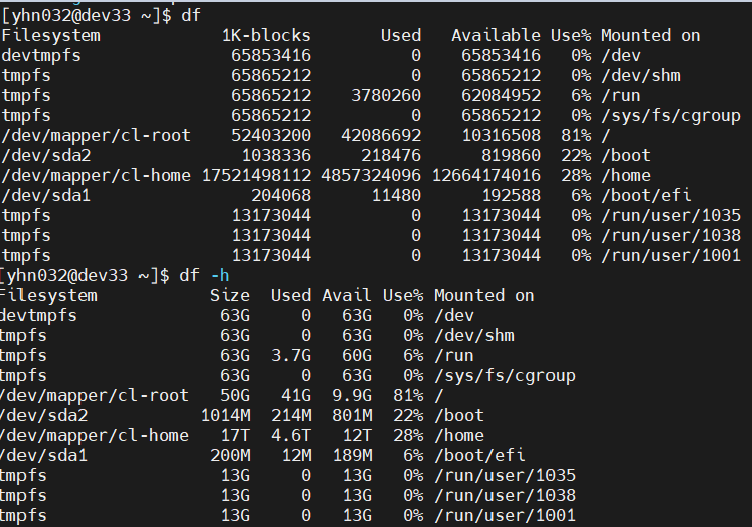Select the 189M available value
The image size is (752, 527).
pyautogui.click(x=352, y=456)
